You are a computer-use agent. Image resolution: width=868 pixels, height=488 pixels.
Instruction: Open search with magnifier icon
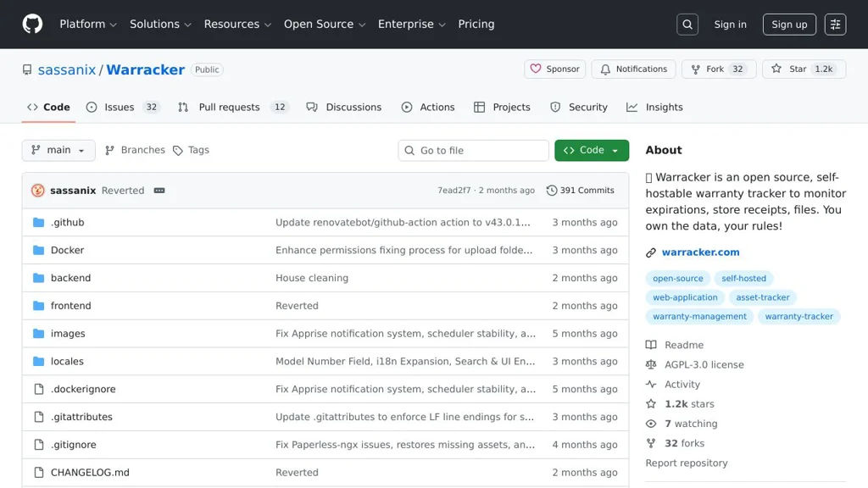[x=687, y=25]
